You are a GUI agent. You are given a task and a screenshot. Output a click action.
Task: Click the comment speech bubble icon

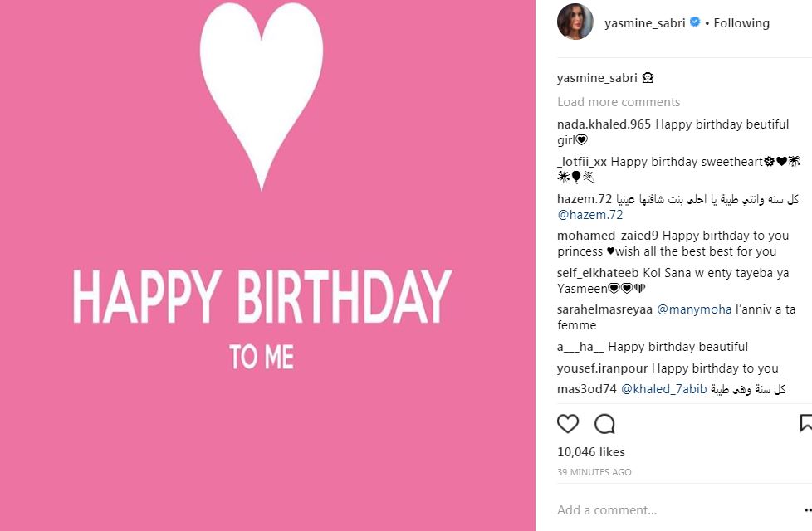click(x=604, y=424)
